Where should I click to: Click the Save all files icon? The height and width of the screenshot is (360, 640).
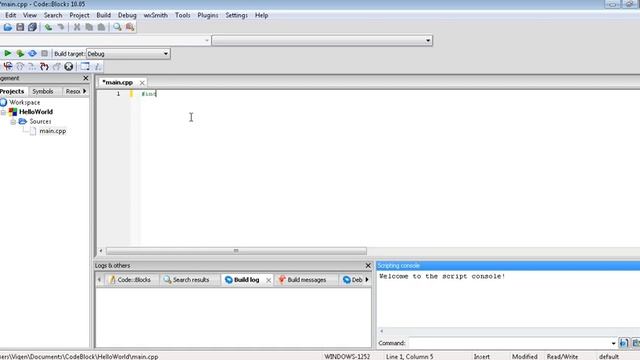click(32, 27)
